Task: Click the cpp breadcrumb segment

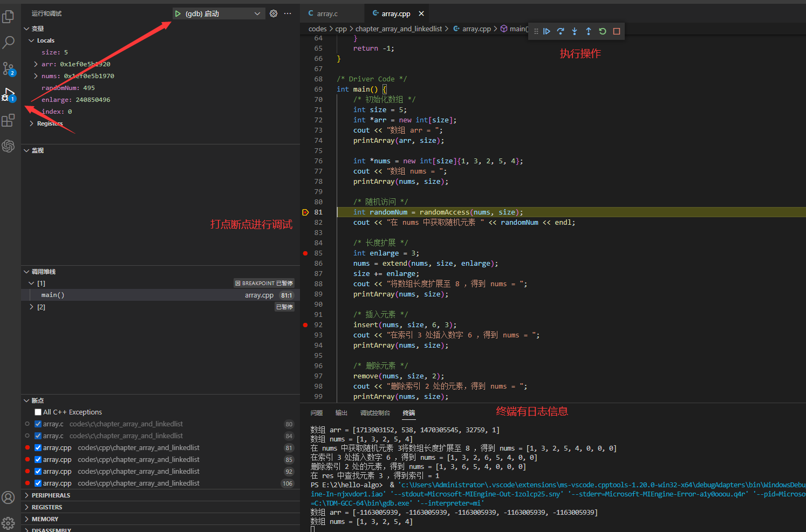Action: (341, 29)
